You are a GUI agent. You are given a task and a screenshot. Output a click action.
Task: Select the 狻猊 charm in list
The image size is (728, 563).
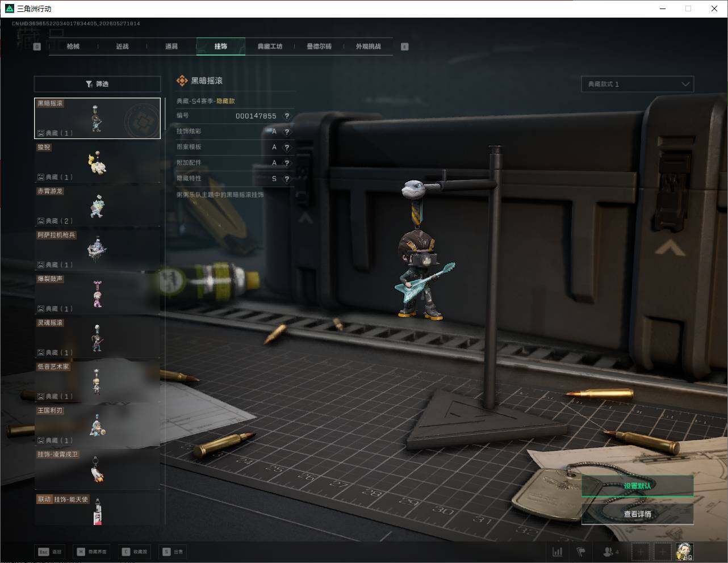coord(97,162)
